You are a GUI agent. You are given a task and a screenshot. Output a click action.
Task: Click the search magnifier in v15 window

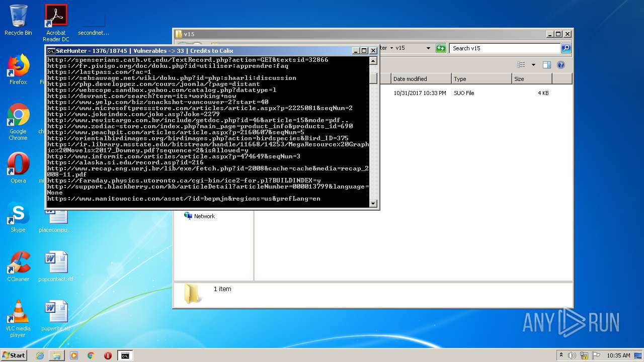(566, 48)
